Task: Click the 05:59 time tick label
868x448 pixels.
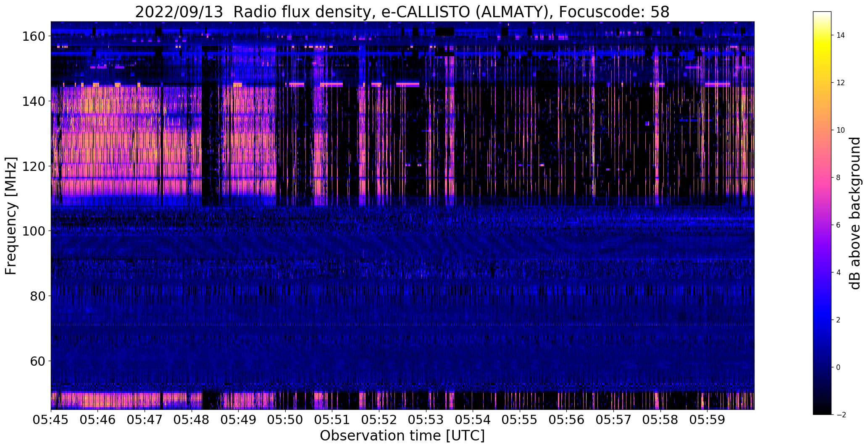Action: pos(707,420)
